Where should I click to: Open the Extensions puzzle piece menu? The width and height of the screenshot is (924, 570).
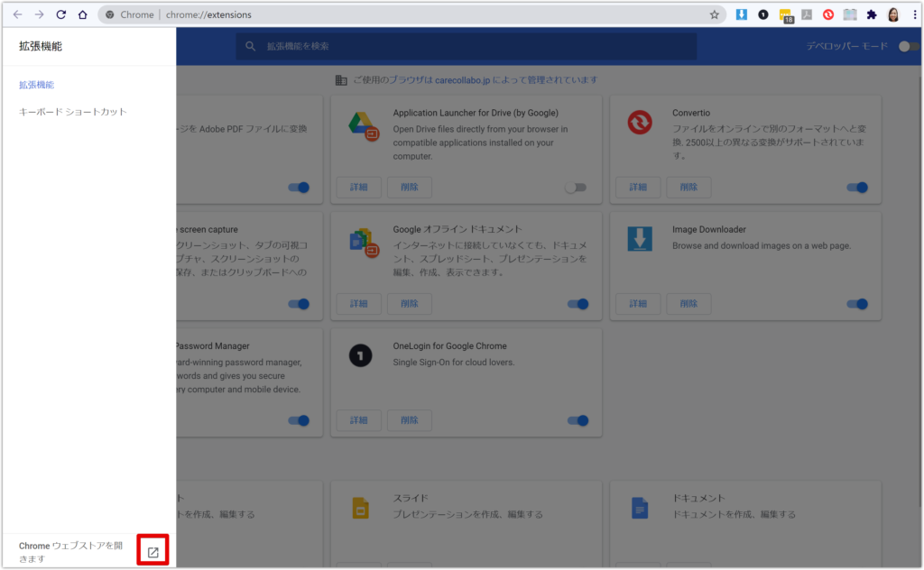click(x=872, y=14)
